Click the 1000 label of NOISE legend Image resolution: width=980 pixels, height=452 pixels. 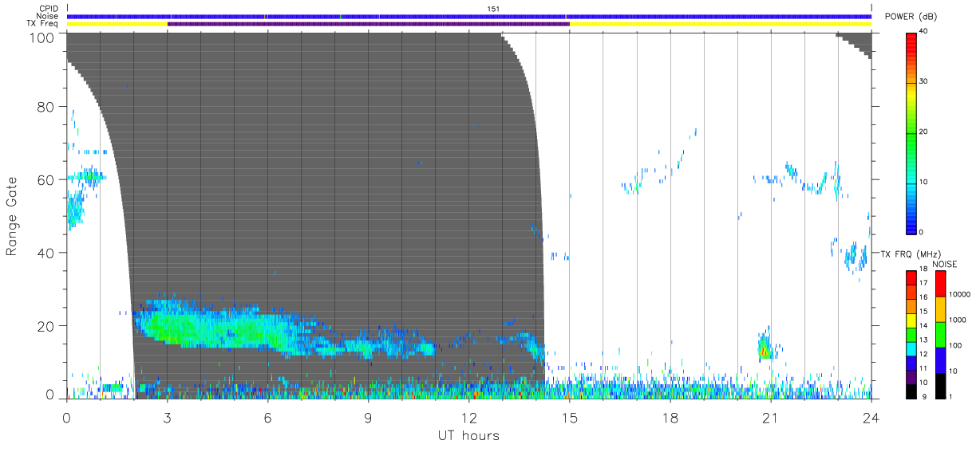tap(958, 320)
